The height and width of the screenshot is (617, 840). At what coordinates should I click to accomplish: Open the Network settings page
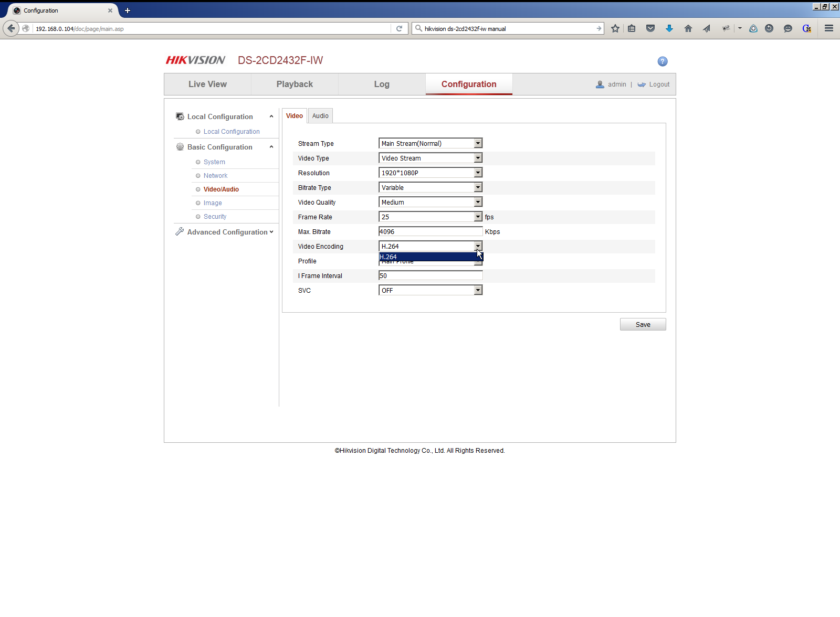click(x=216, y=176)
